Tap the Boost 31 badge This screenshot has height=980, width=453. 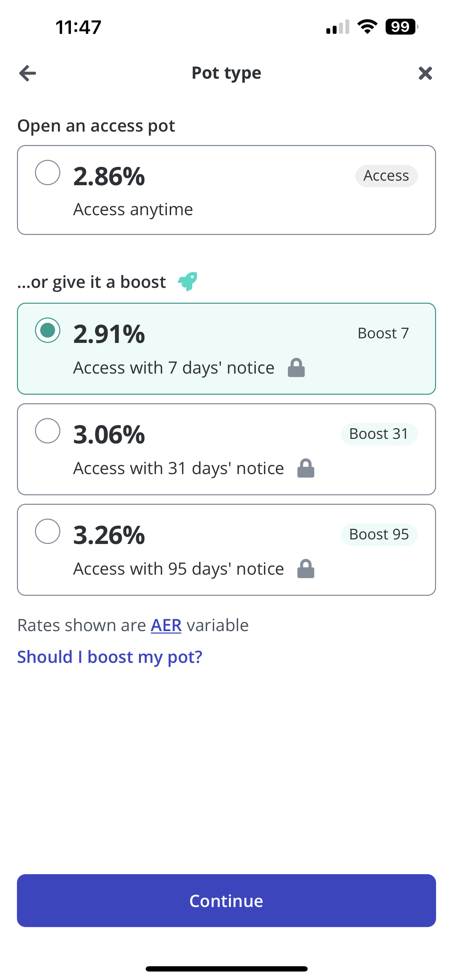point(379,434)
